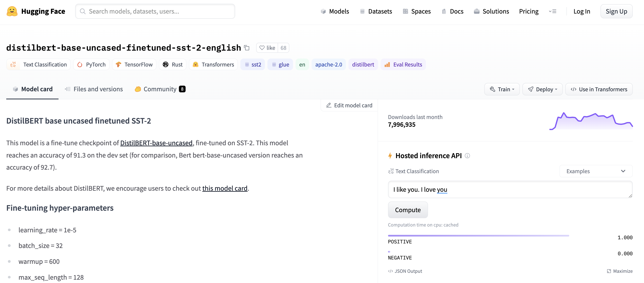Image resolution: width=644 pixels, height=283 pixels.
Task: Click the Transformers emoji icon
Action: coord(196,65)
